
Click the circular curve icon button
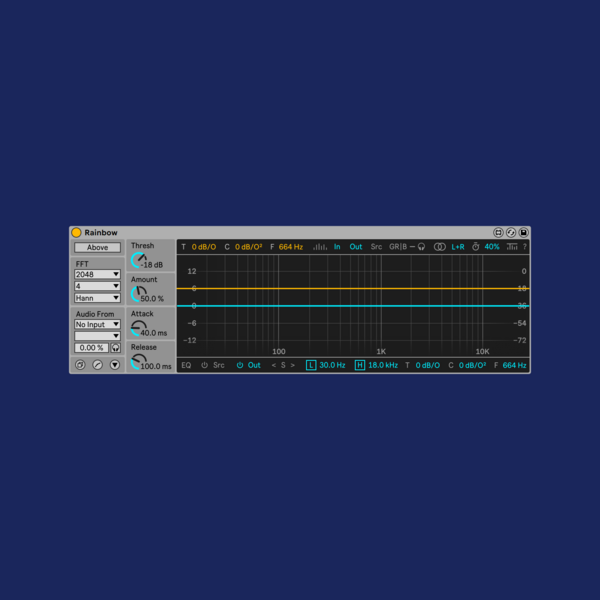[x=98, y=365]
